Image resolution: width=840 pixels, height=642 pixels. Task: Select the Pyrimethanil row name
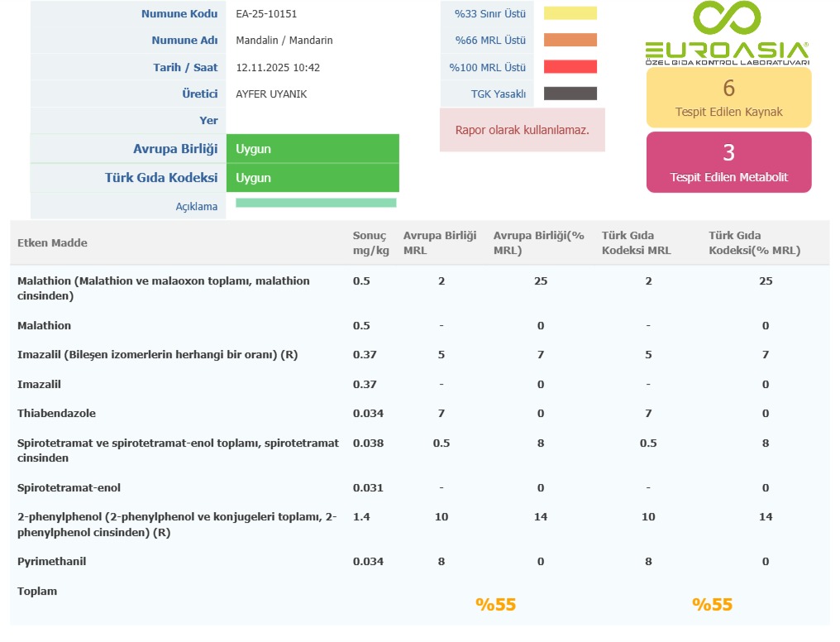[51, 562]
